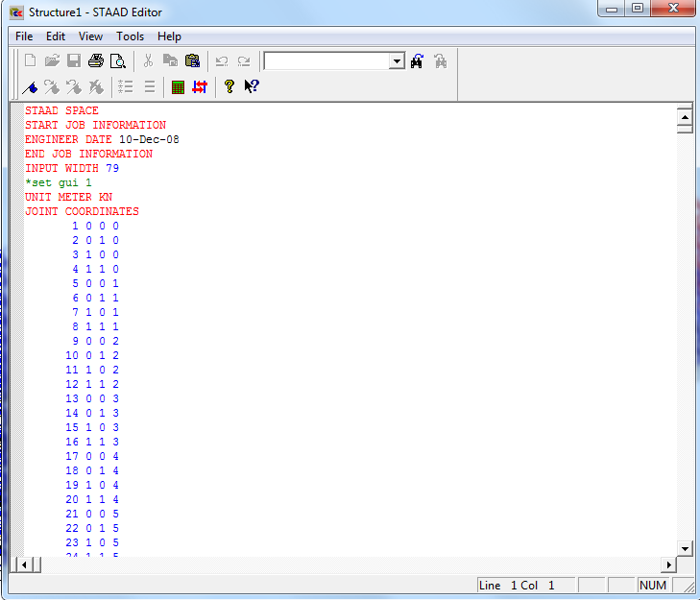The height and width of the screenshot is (600, 700).
Task: Open the File menu
Action: (x=24, y=36)
